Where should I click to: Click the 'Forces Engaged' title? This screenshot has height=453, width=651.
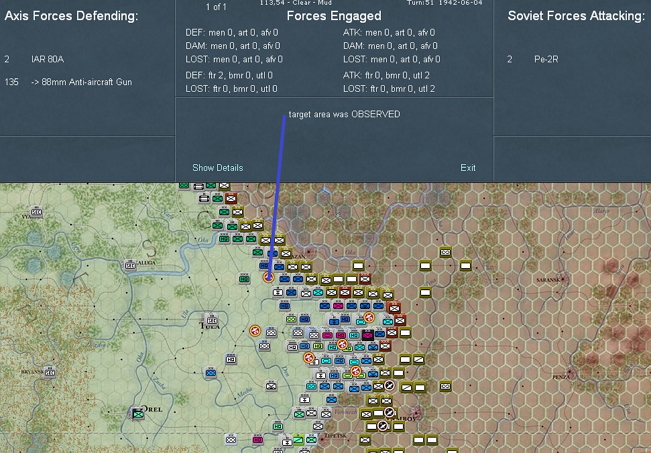coord(334,16)
